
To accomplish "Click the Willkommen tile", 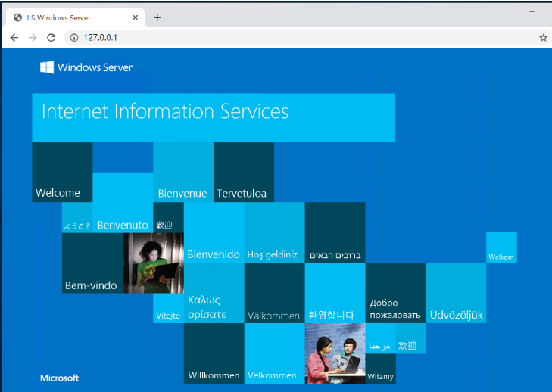I will tap(214, 353).
